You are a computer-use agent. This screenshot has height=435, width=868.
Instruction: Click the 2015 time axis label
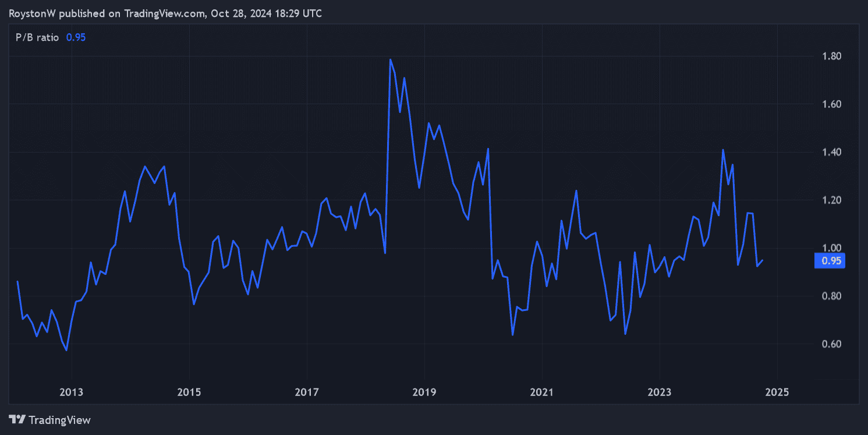(189, 392)
